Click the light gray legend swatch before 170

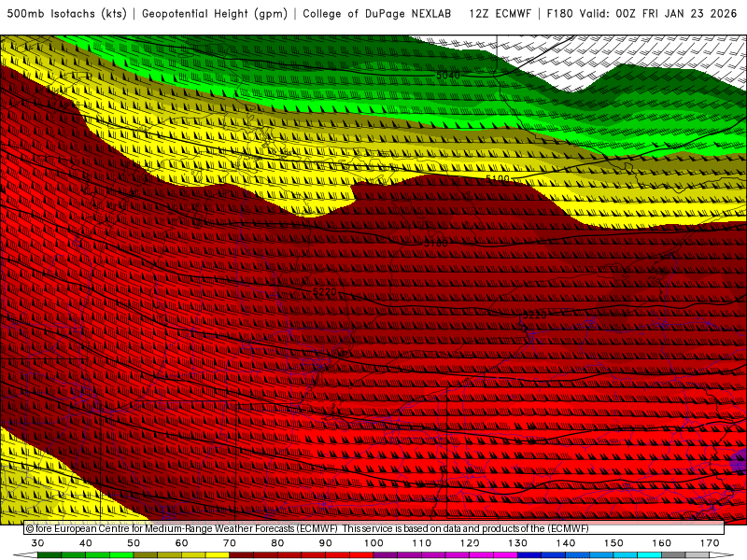tap(698, 555)
